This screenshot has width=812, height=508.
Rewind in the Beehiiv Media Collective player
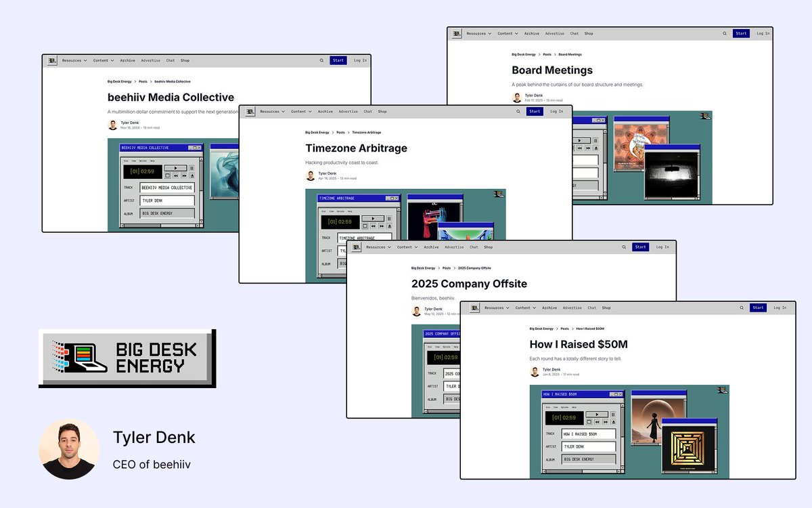pyautogui.click(x=176, y=175)
